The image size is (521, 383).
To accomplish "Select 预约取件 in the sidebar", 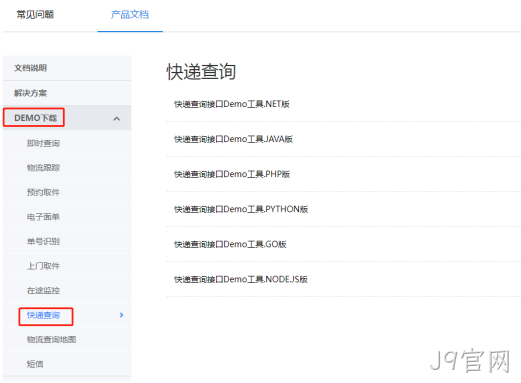I will (43, 192).
